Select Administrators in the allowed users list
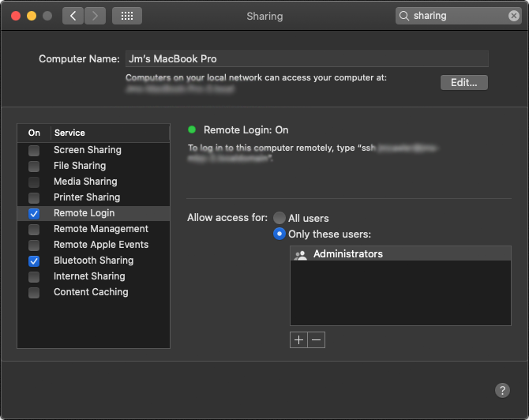 pos(400,253)
